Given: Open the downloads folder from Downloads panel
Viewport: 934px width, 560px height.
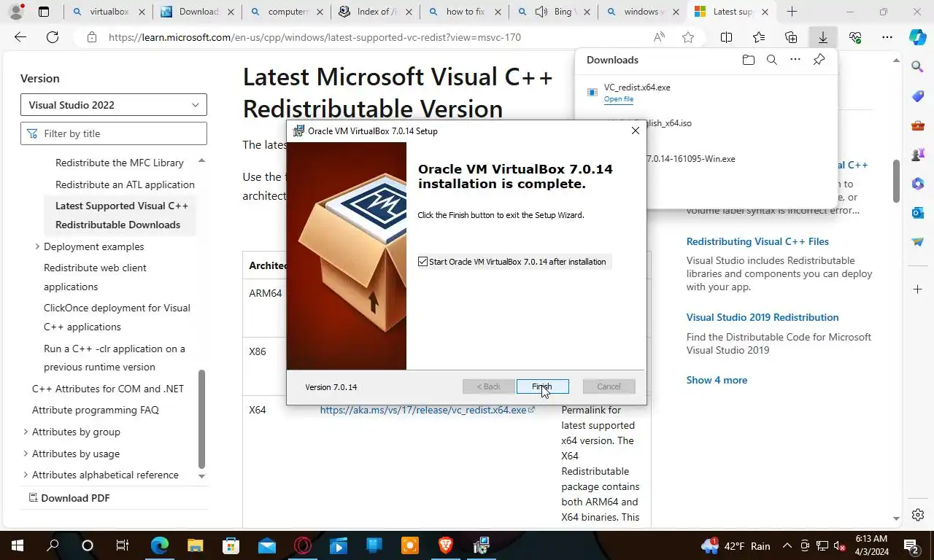Looking at the screenshot, I should tap(748, 60).
